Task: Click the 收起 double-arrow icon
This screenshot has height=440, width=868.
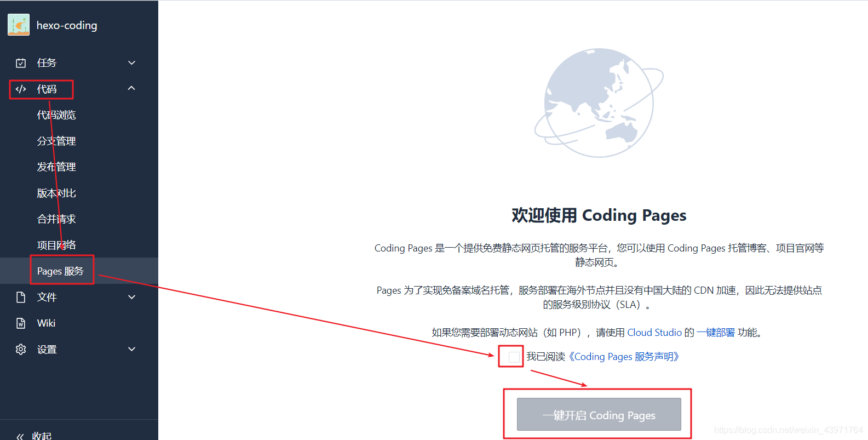Action: tap(20, 436)
